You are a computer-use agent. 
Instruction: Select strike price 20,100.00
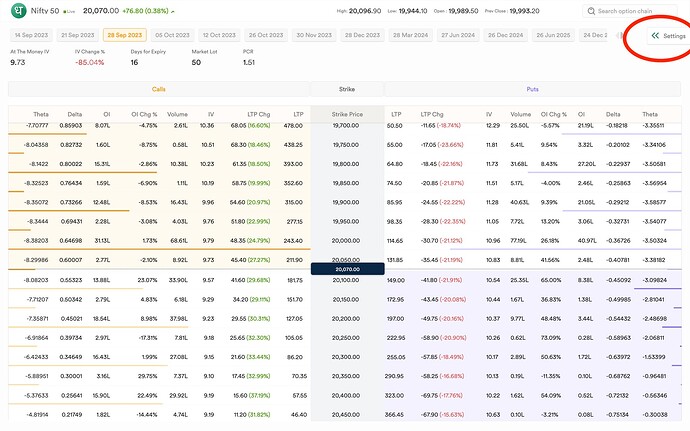346,280
